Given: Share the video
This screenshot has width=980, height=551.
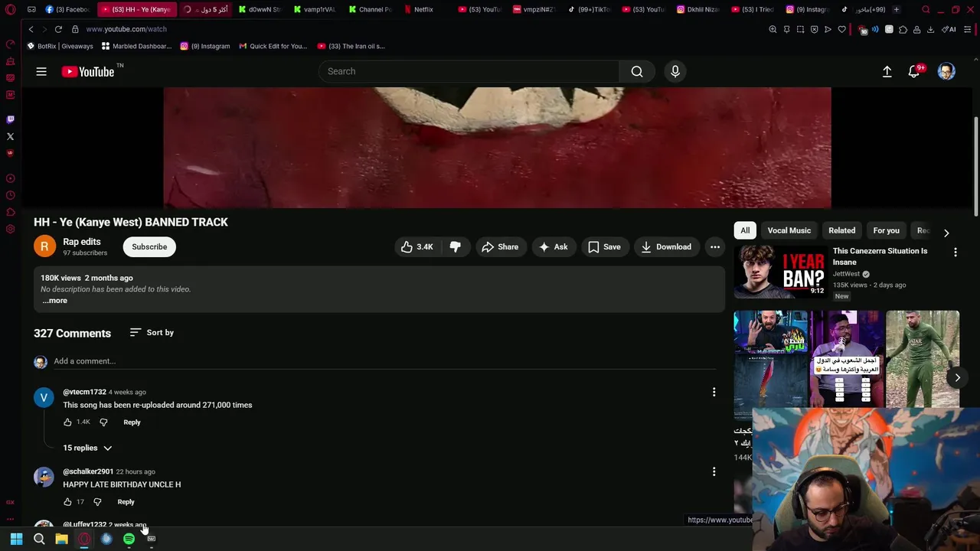Looking at the screenshot, I should tap(500, 246).
